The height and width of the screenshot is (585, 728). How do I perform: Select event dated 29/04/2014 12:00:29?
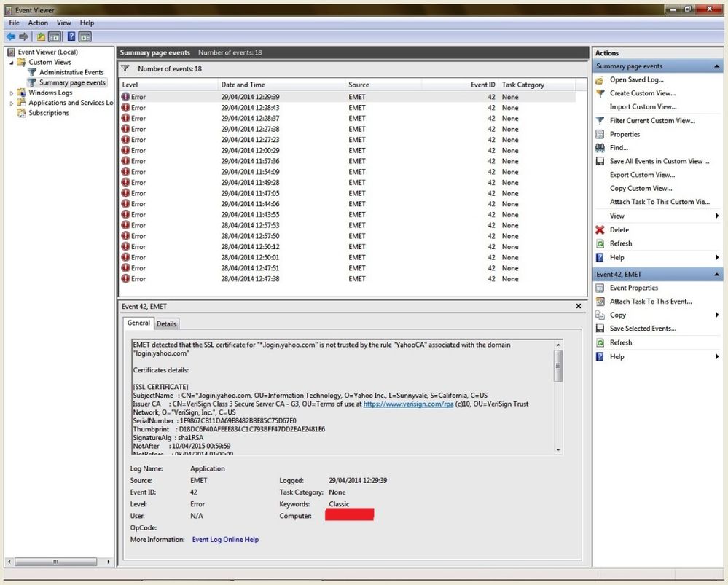click(348, 150)
